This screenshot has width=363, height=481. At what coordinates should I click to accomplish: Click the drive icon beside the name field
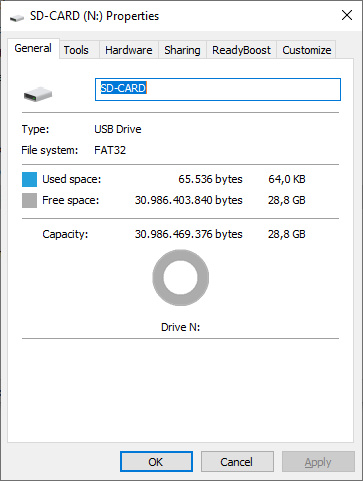(38, 94)
